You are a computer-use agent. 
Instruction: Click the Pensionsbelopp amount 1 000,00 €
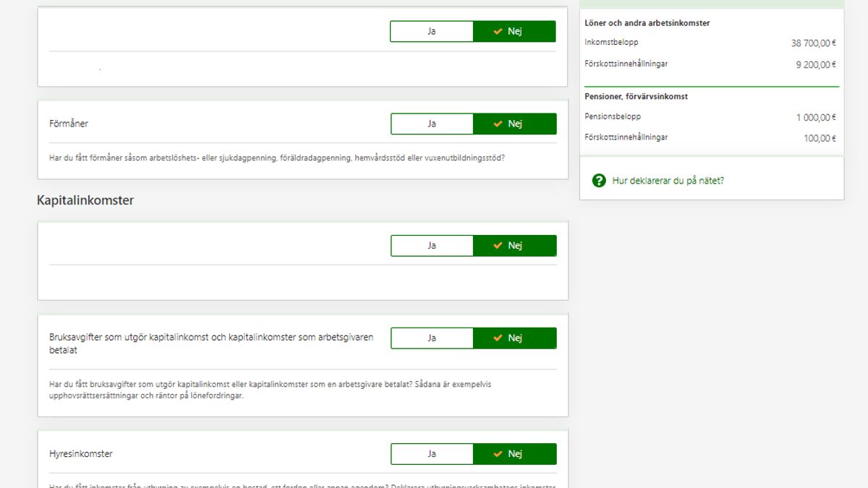[x=816, y=117]
